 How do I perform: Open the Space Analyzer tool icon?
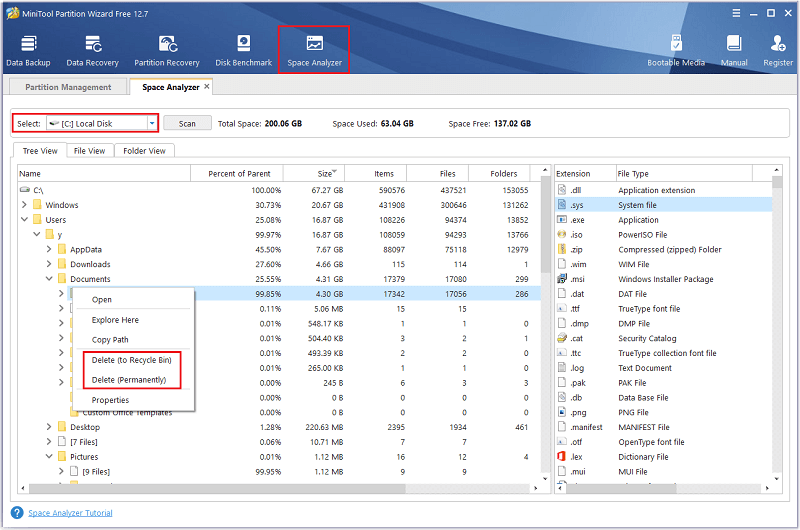[314, 43]
